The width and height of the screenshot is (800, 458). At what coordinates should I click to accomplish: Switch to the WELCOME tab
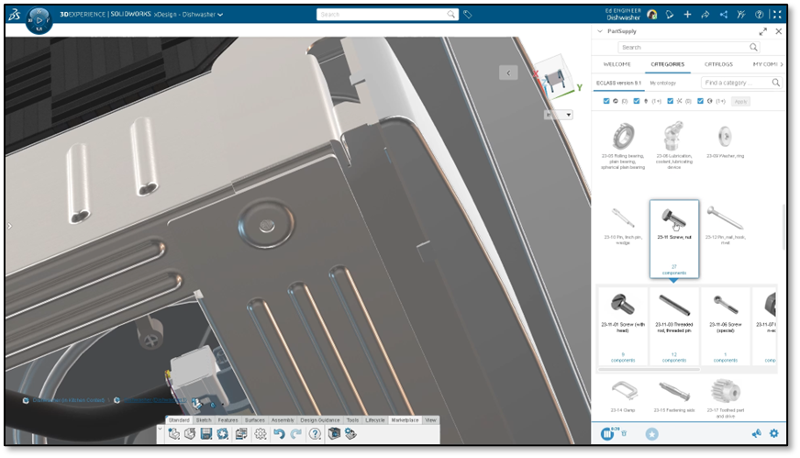pos(617,64)
